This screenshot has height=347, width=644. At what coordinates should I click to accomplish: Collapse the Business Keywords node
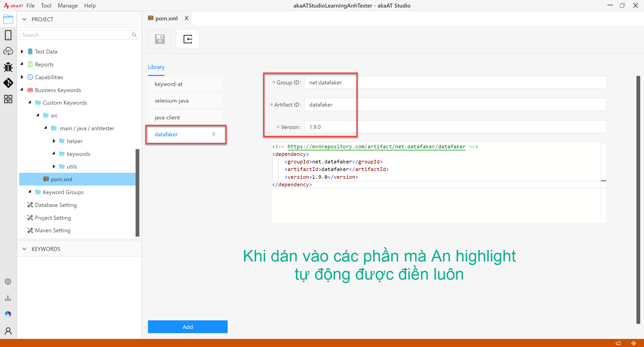pos(22,90)
